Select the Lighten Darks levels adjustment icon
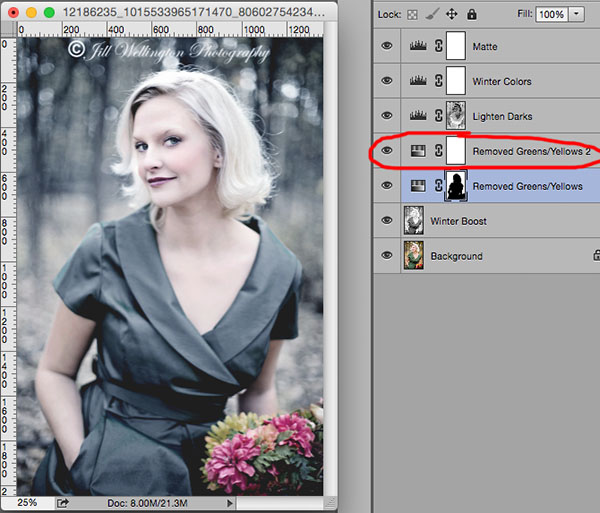Image resolution: width=600 pixels, height=513 pixels. coord(418,116)
